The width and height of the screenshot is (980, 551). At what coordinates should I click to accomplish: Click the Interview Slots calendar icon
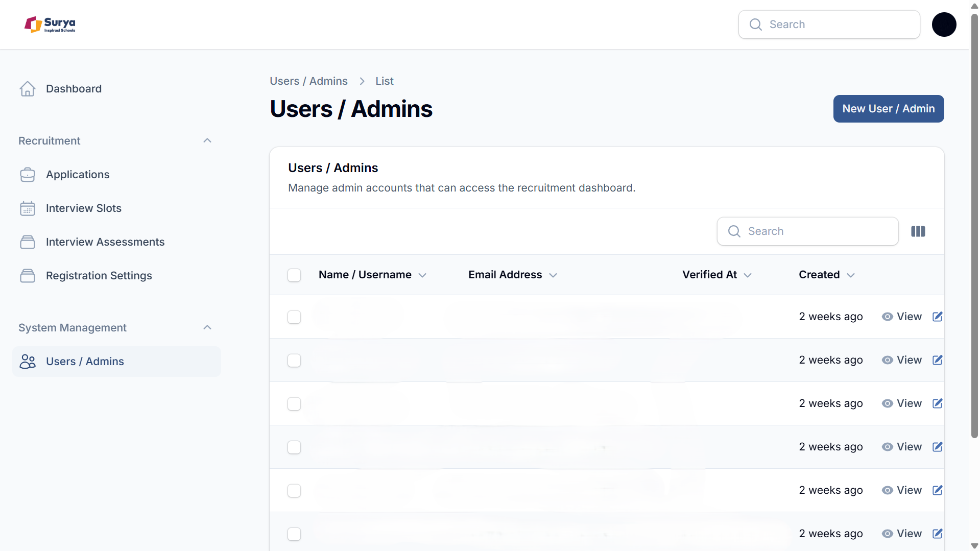tap(28, 208)
